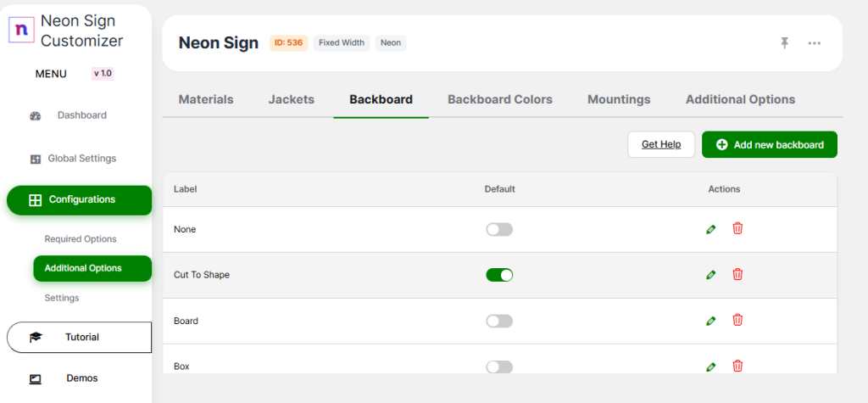Edit the Cut To Shape backboard
Image resolution: width=868 pixels, height=403 pixels.
pos(711,275)
